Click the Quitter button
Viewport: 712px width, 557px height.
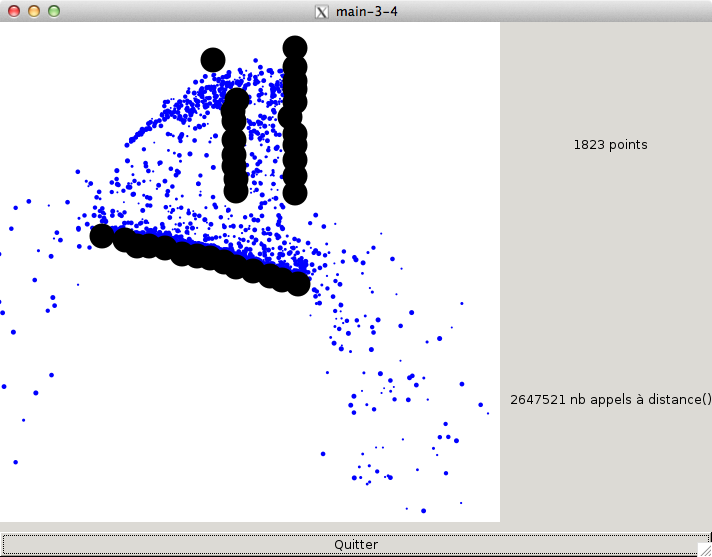pyautogui.click(x=355, y=544)
